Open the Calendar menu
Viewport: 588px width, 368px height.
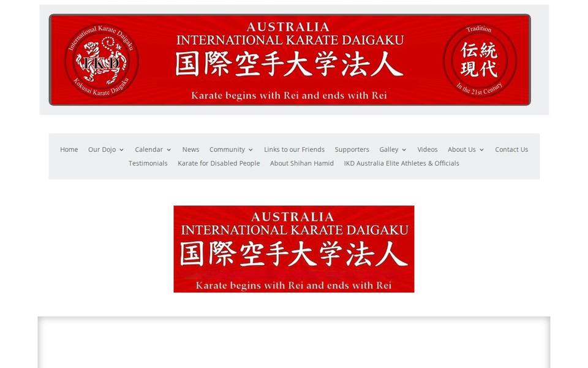[149, 150]
